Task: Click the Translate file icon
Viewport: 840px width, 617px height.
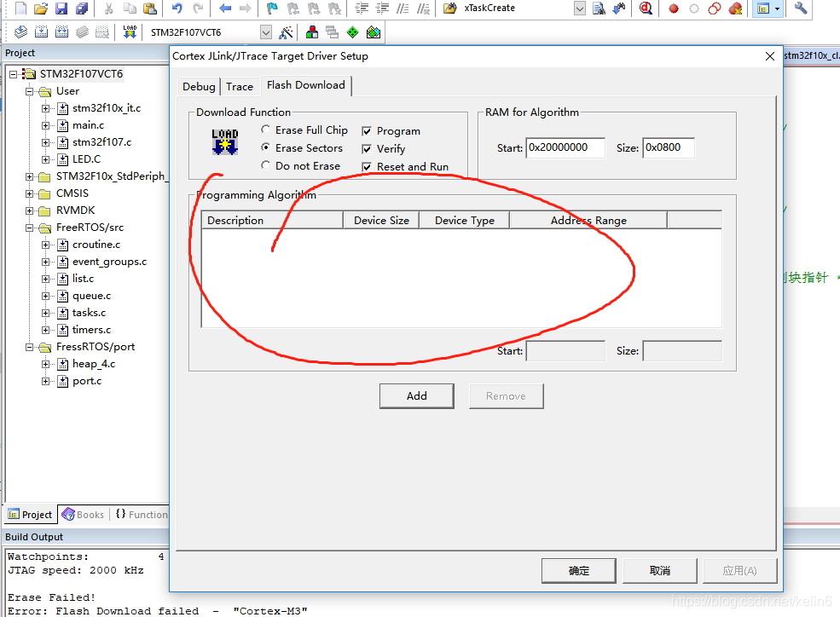Action: (x=20, y=32)
